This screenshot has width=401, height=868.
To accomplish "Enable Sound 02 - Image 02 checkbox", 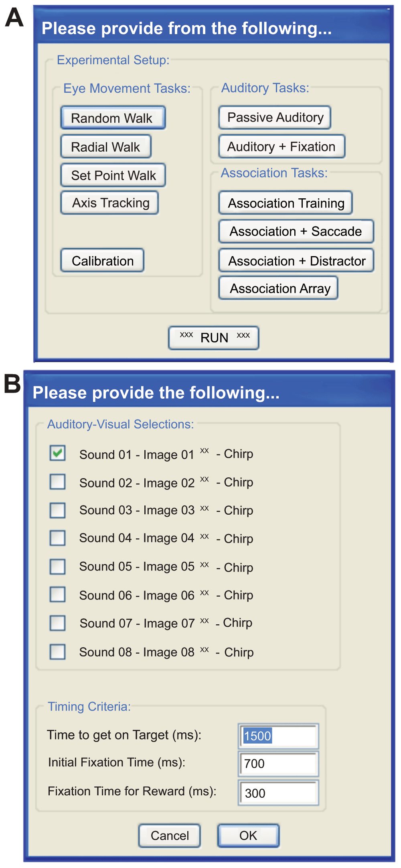I will coord(58,481).
